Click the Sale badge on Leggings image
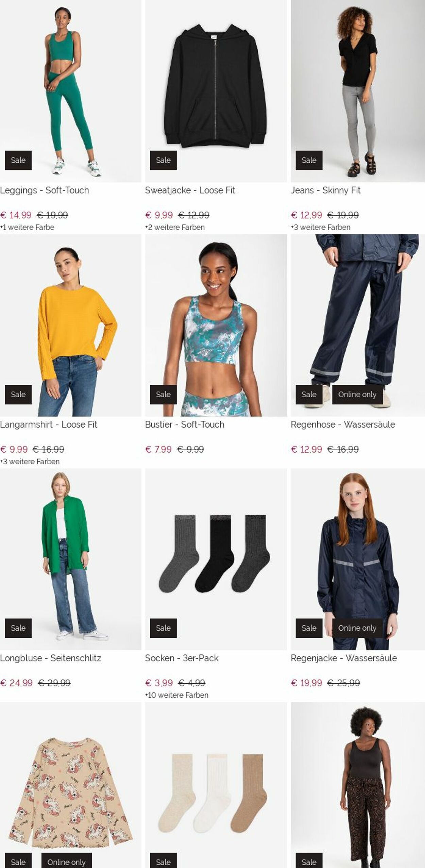The height and width of the screenshot is (868, 425). [18, 160]
